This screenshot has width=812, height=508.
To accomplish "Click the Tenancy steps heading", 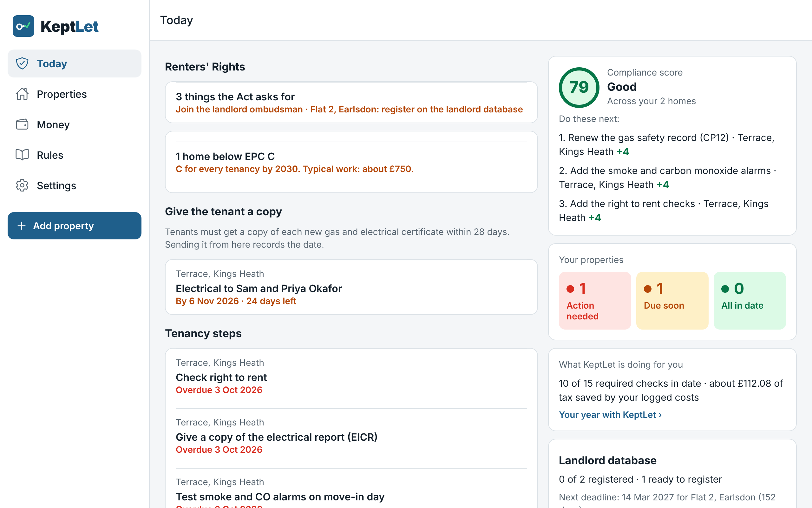I will click(x=203, y=333).
